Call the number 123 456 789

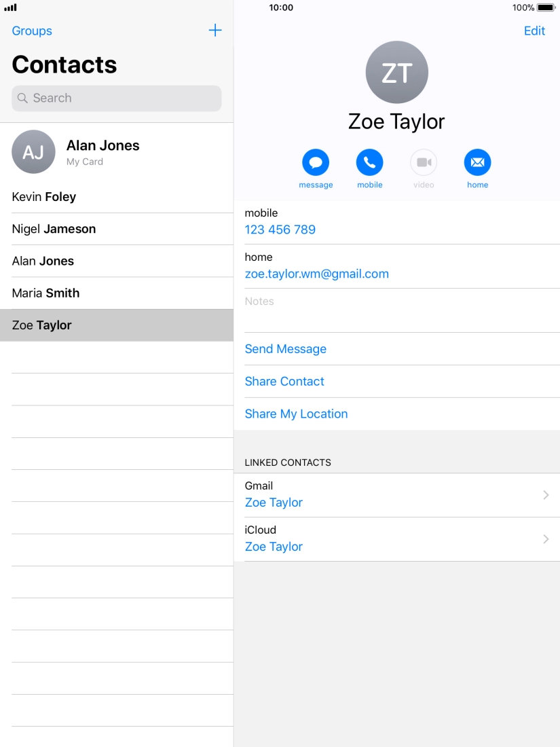click(280, 230)
